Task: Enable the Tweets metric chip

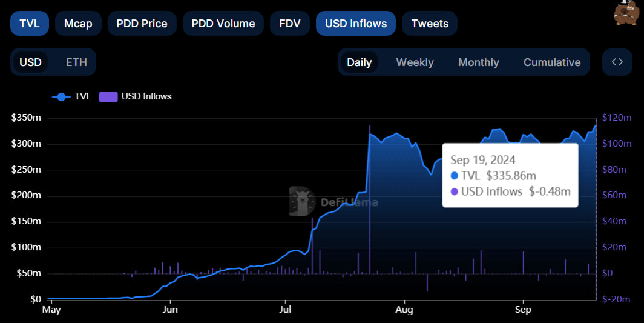Action: coord(429,24)
